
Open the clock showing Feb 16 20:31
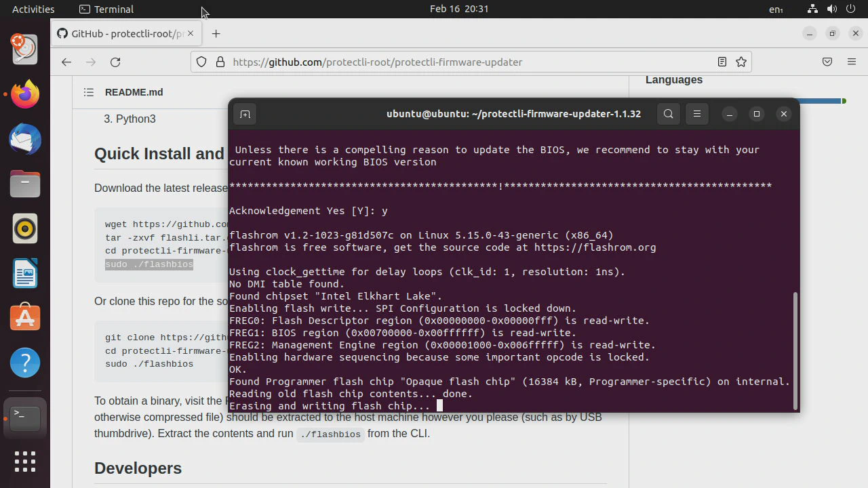pos(459,9)
